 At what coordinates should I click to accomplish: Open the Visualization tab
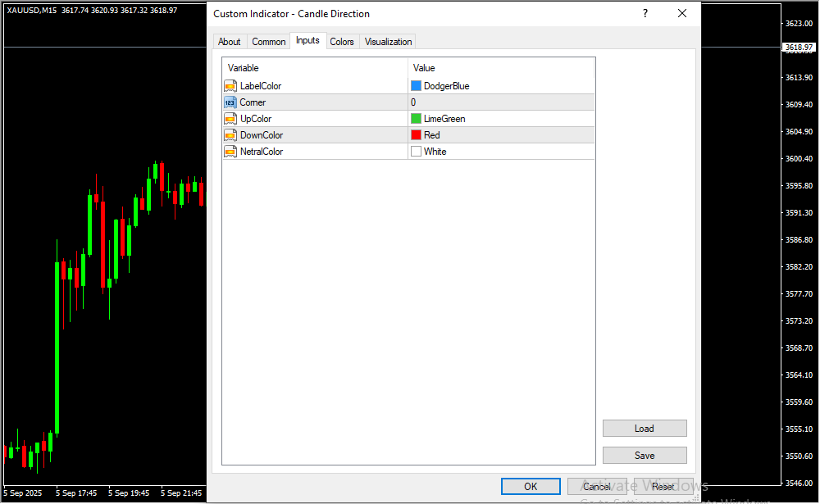point(388,42)
